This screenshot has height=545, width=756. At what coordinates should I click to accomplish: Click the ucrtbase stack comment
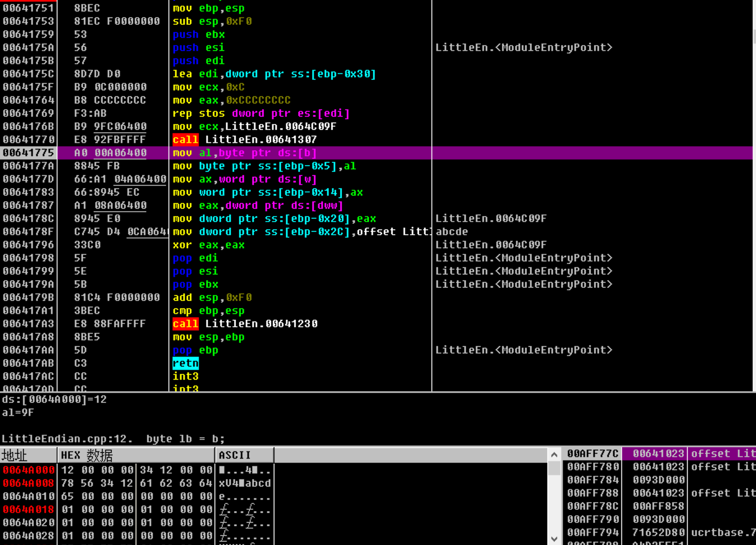tap(723, 533)
